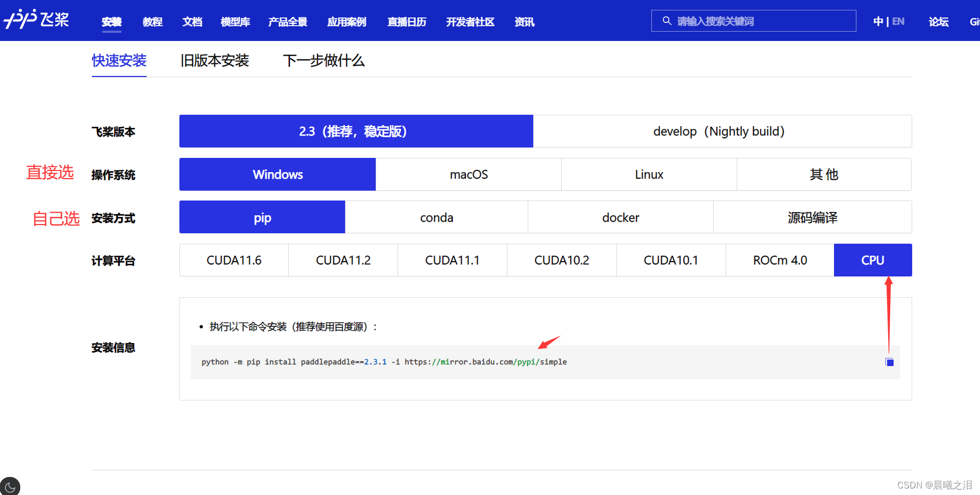Viewport: 980px width, 495px height.
Task: Select CUDA11.6 compute platform
Action: click(x=234, y=260)
